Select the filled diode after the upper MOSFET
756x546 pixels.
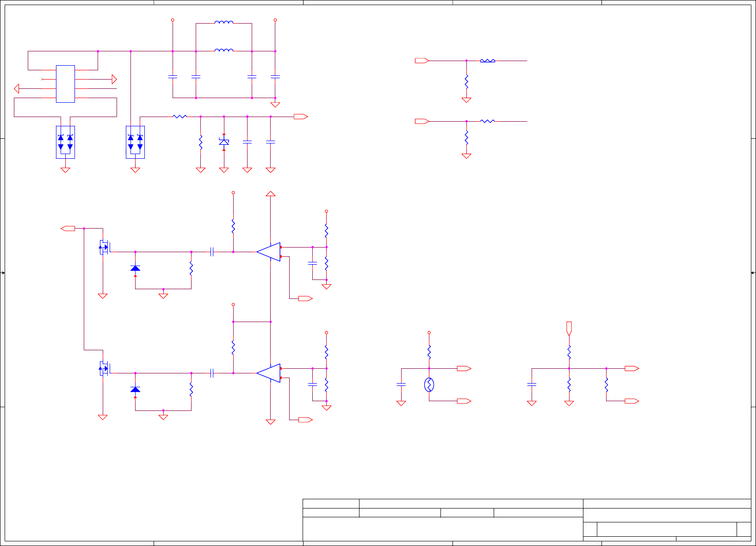coord(135,268)
